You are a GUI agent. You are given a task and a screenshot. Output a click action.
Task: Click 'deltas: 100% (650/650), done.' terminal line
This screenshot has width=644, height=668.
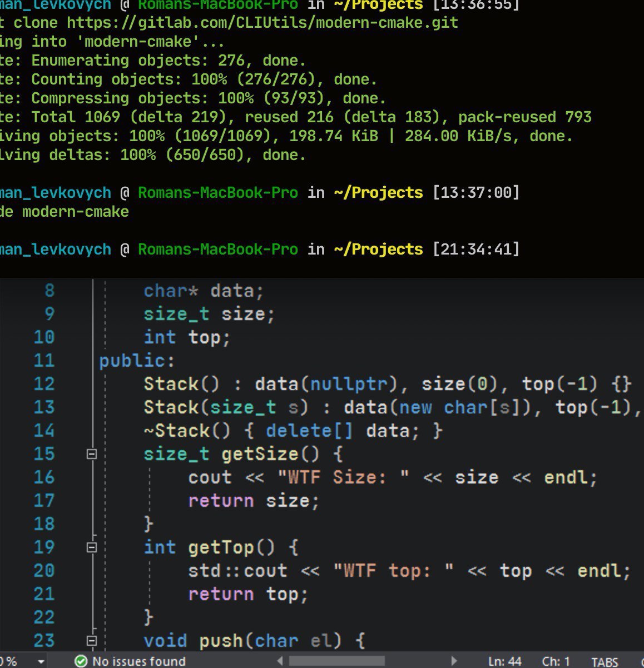(177, 155)
